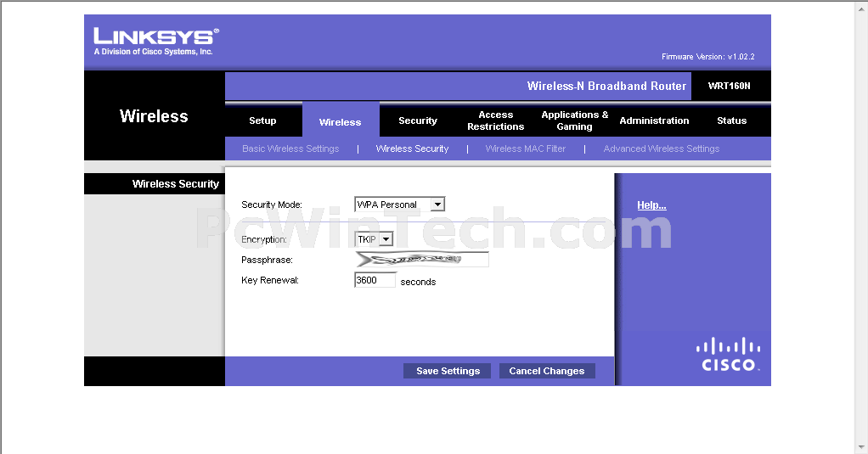
Task: Click the Security Mode label
Action: (272, 205)
